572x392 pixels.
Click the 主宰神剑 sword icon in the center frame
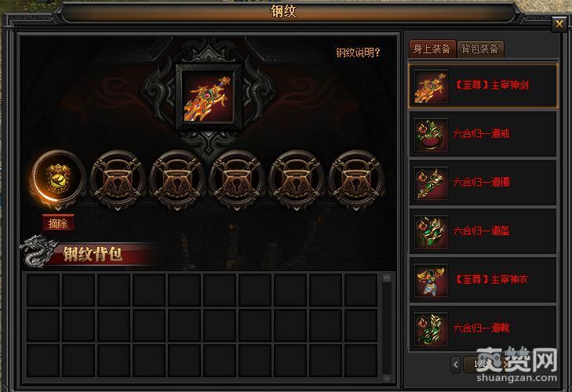click(208, 97)
